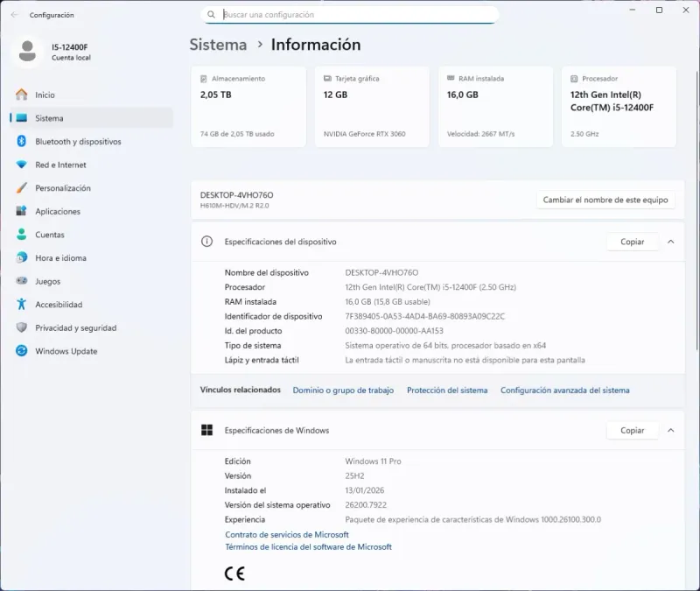
Task: Open the I5-12400F user account avatar
Action: click(27, 51)
